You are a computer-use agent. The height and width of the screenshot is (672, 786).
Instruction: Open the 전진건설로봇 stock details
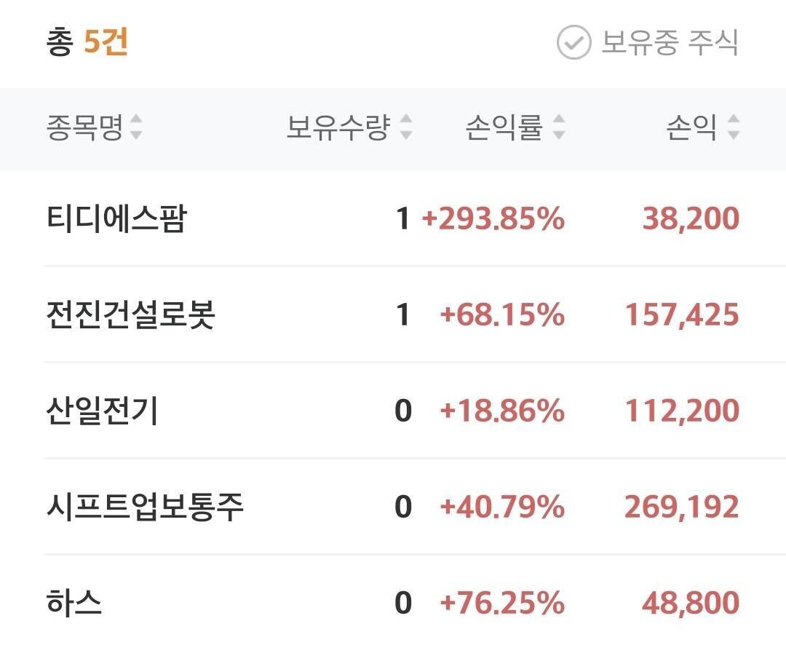(x=127, y=315)
